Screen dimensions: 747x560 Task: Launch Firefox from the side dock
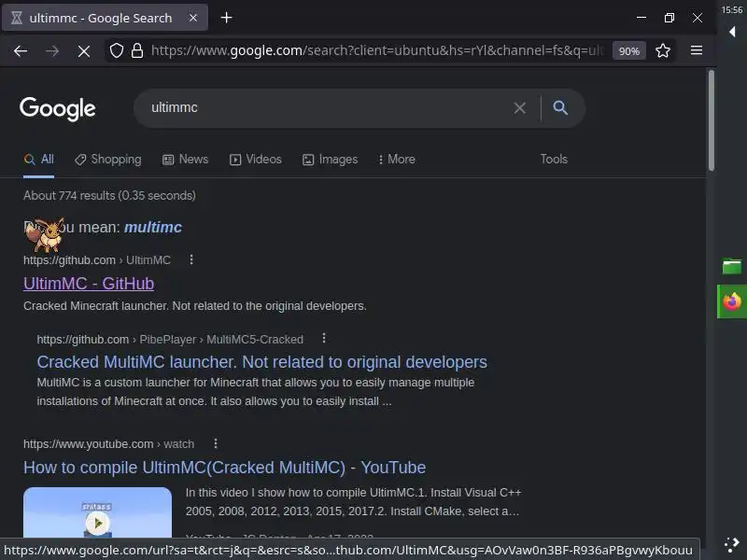click(732, 301)
